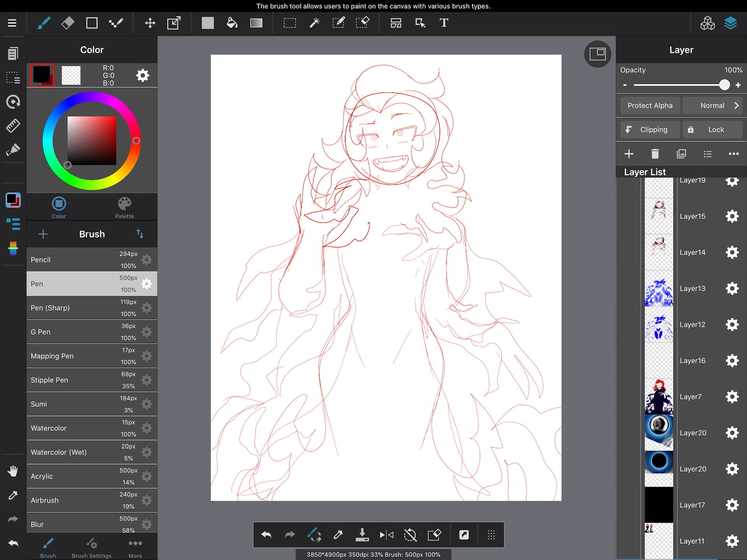Screen dimensions: 747x560
Task: Decrease opacity with minus button
Action: coord(625,85)
